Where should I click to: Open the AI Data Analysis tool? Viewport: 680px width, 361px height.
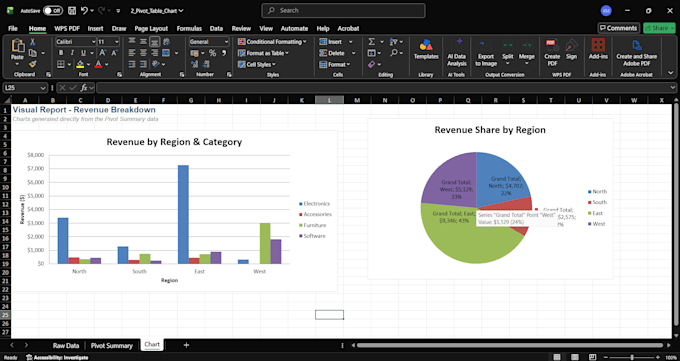(456, 52)
